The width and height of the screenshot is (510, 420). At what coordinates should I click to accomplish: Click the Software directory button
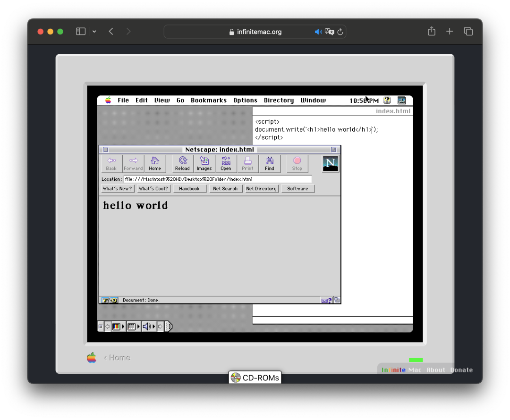(298, 189)
